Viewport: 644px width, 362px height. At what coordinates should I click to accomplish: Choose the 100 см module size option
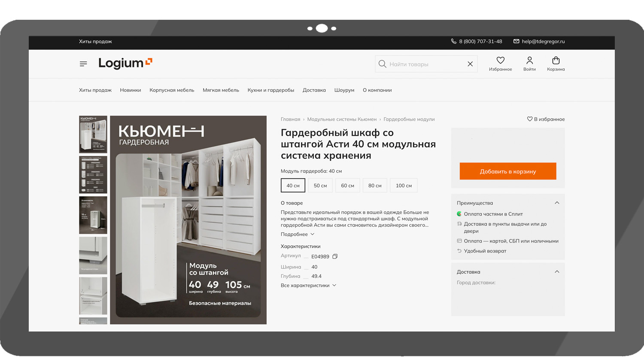[404, 186]
